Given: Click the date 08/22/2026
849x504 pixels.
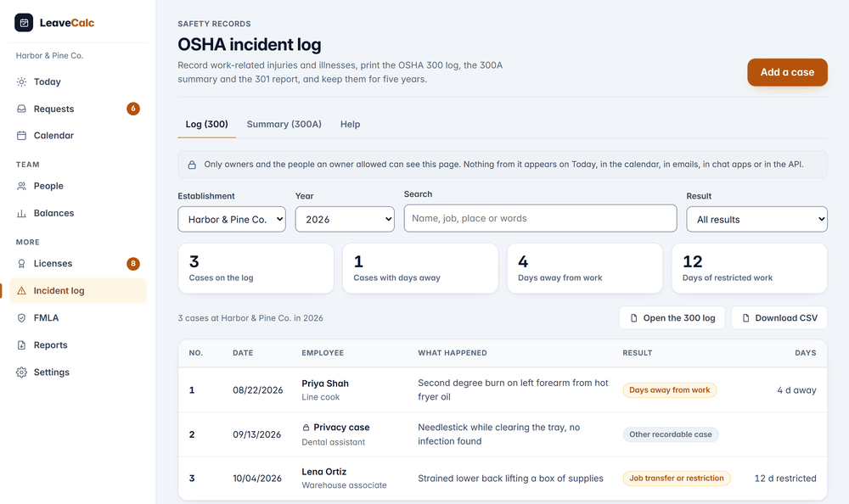Looking at the screenshot, I should tap(258, 390).
